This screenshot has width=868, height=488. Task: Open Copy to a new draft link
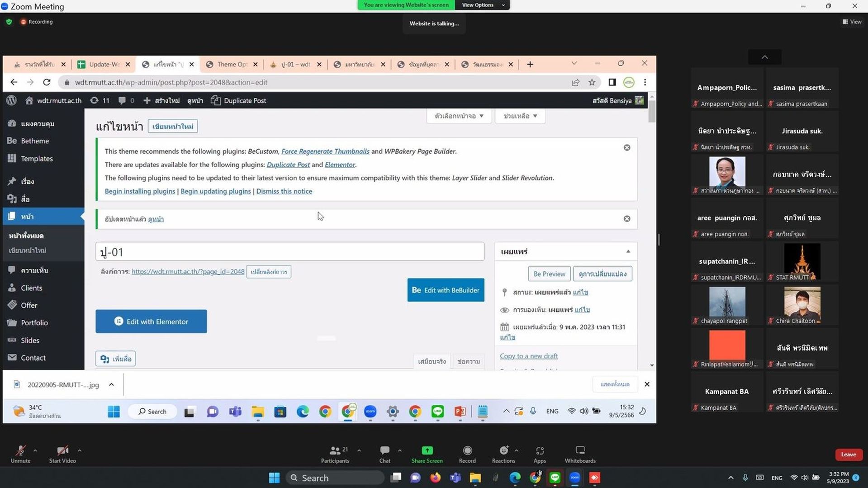pos(529,356)
